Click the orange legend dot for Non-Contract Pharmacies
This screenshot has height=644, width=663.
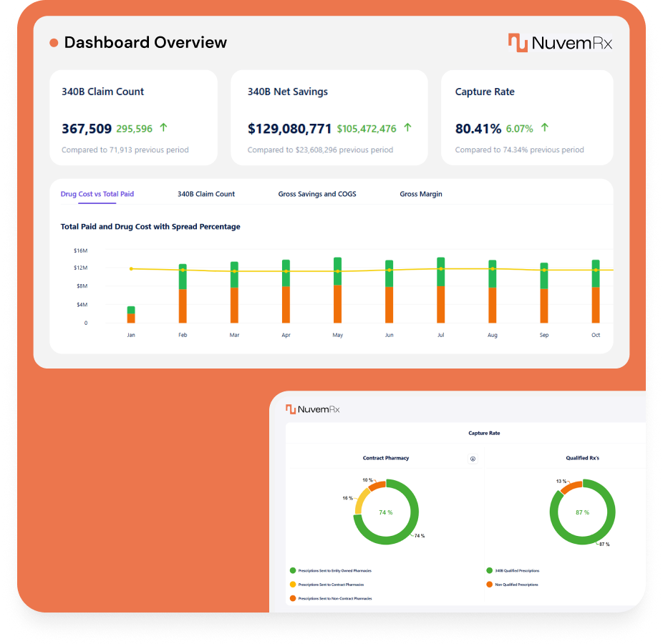[292, 599]
